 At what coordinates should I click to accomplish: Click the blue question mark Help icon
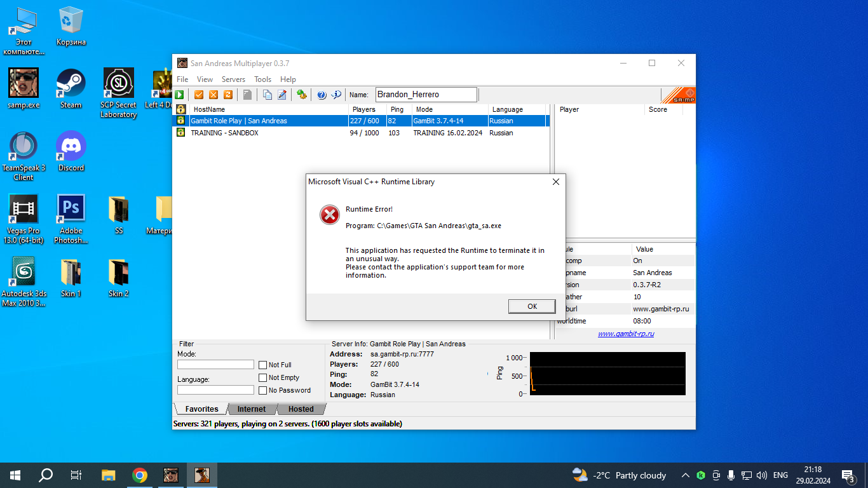tap(322, 95)
